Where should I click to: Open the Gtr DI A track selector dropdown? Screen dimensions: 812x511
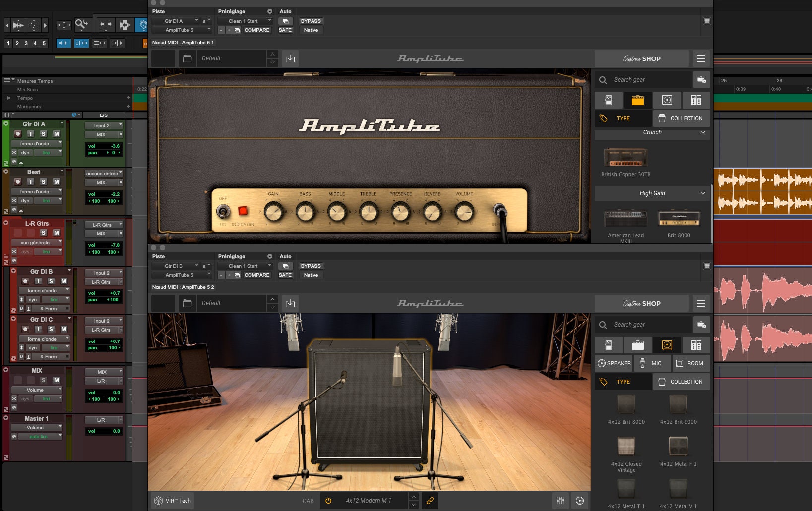[x=176, y=21]
